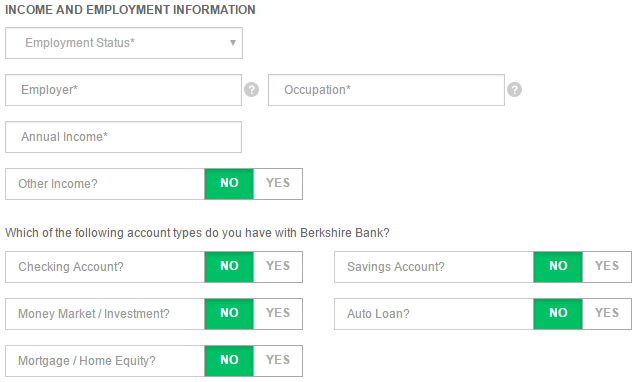This screenshot has height=382, width=635.
Task: Click the Income and Employment Information heading
Action: click(x=130, y=10)
